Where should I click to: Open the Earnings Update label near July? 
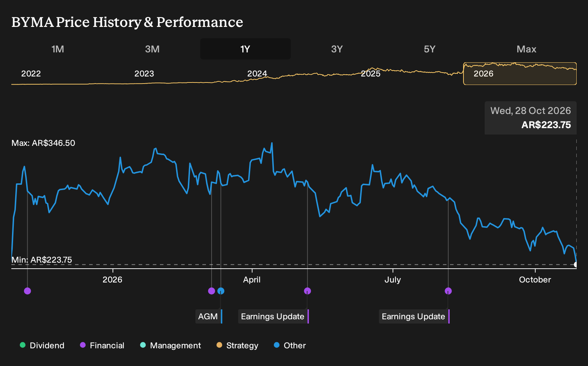[x=414, y=316]
